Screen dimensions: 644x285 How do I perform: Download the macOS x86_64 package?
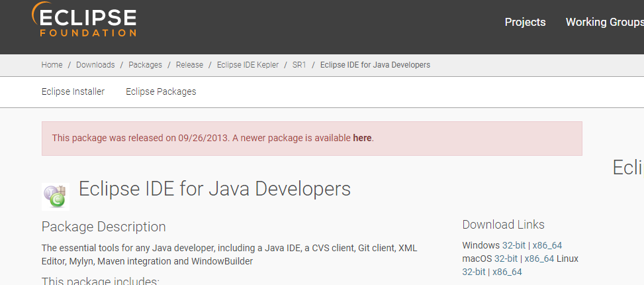pos(539,258)
